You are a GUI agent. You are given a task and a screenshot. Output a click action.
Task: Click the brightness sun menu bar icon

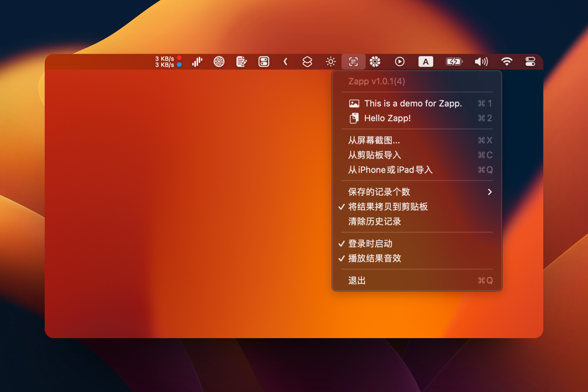click(x=330, y=62)
